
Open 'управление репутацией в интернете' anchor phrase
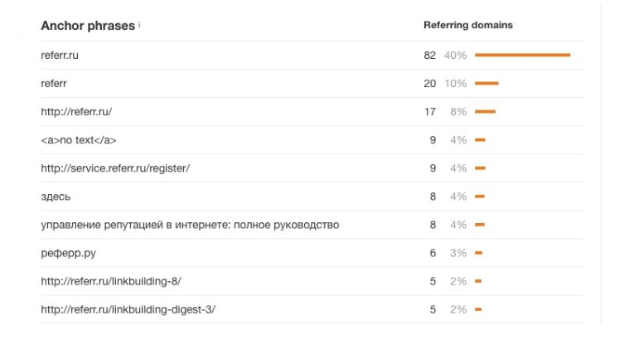[x=190, y=225]
